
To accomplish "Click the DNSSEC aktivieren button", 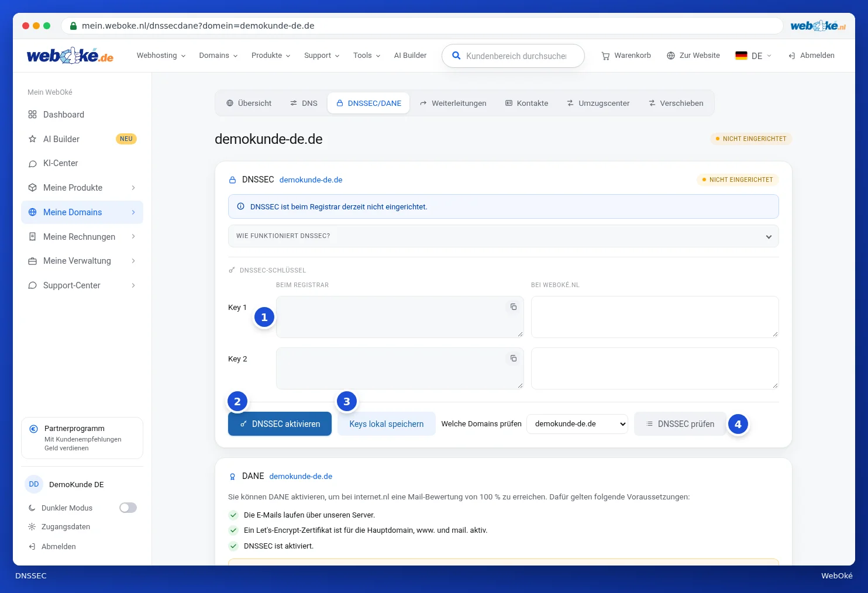I will click(x=280, y=424).
